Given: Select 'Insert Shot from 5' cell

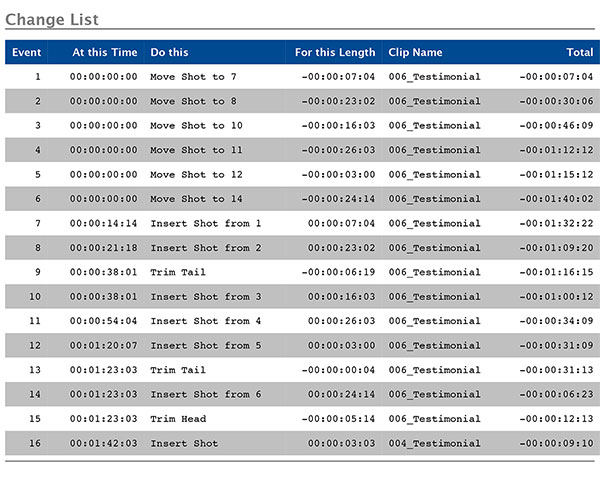Looking at the screenshot, I should (206, 346).
